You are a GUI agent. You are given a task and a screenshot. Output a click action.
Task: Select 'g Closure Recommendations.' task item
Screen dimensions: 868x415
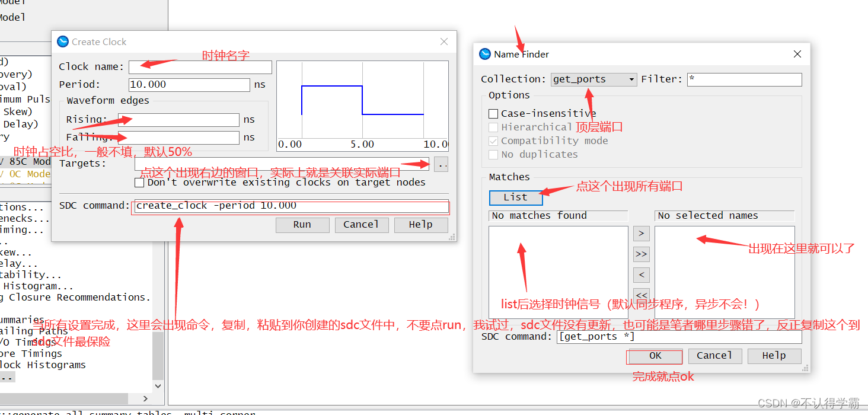point(75,298)
